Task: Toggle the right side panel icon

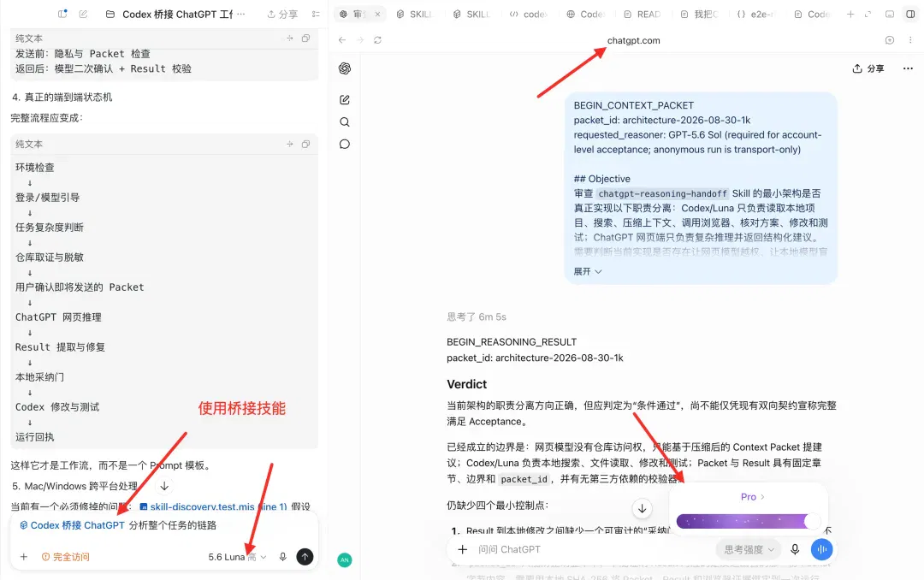Action: (910, 15)
